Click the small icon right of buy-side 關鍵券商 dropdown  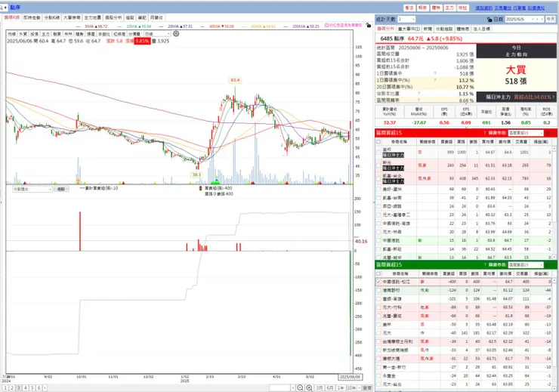point(548,133)
